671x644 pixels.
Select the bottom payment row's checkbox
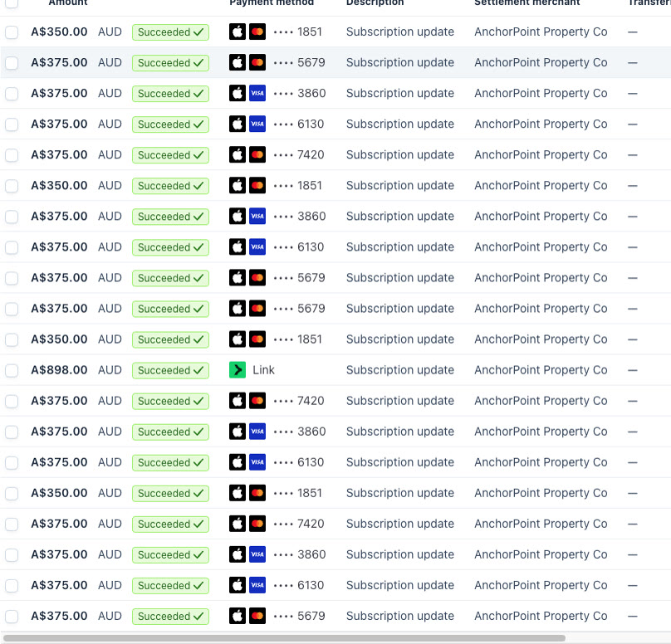(12, 617)
